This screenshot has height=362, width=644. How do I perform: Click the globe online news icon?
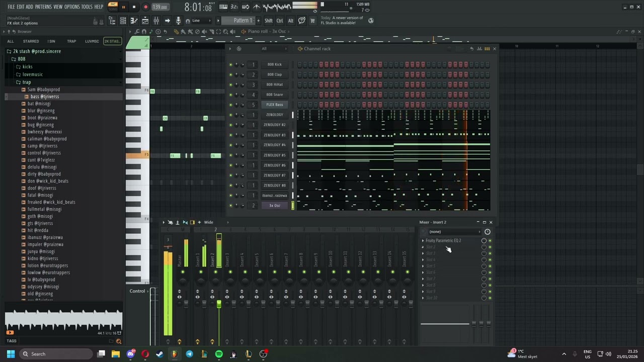coord(371,21)
